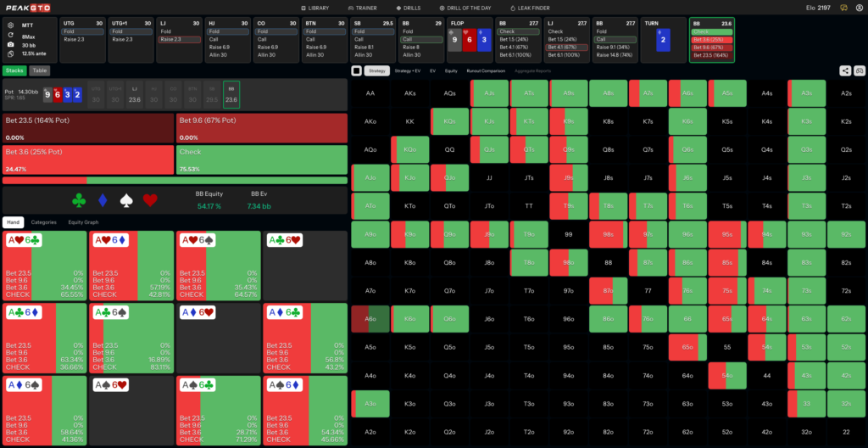Filter by the white spade suit icon
The image size is (868, 448).
click(x=127, y=200)
